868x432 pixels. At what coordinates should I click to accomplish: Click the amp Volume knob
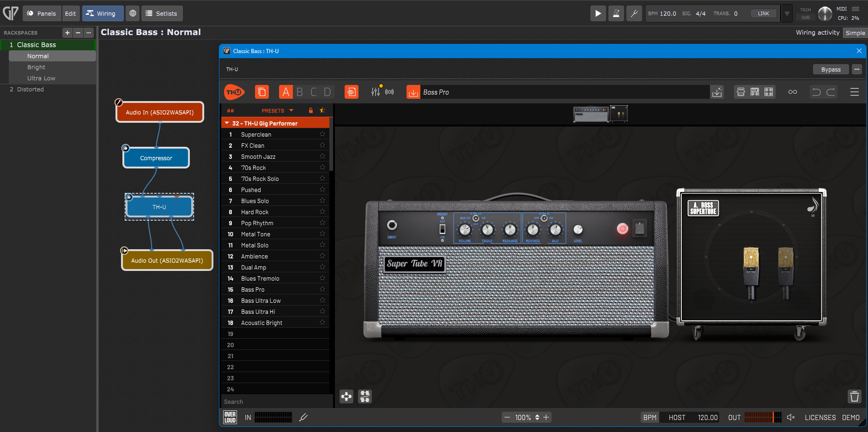(x=465, y=229)
